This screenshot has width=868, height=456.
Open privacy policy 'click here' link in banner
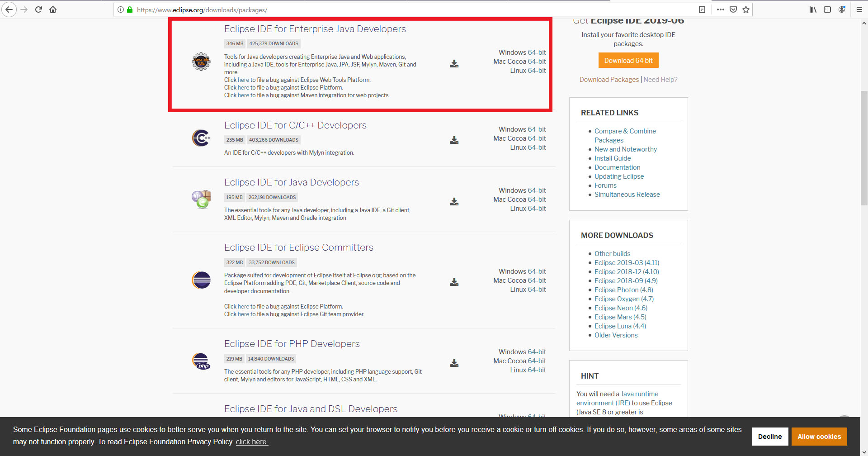click(x=252, y=442)
